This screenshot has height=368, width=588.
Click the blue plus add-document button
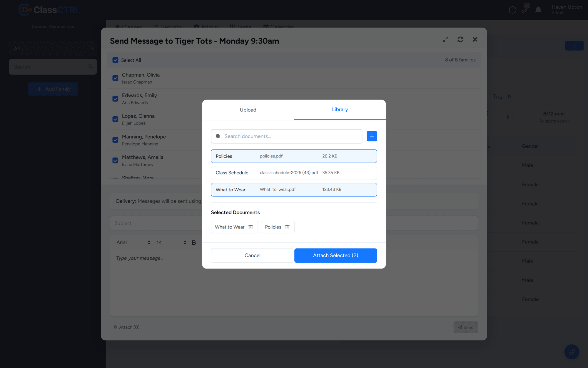tap(372, 136)
